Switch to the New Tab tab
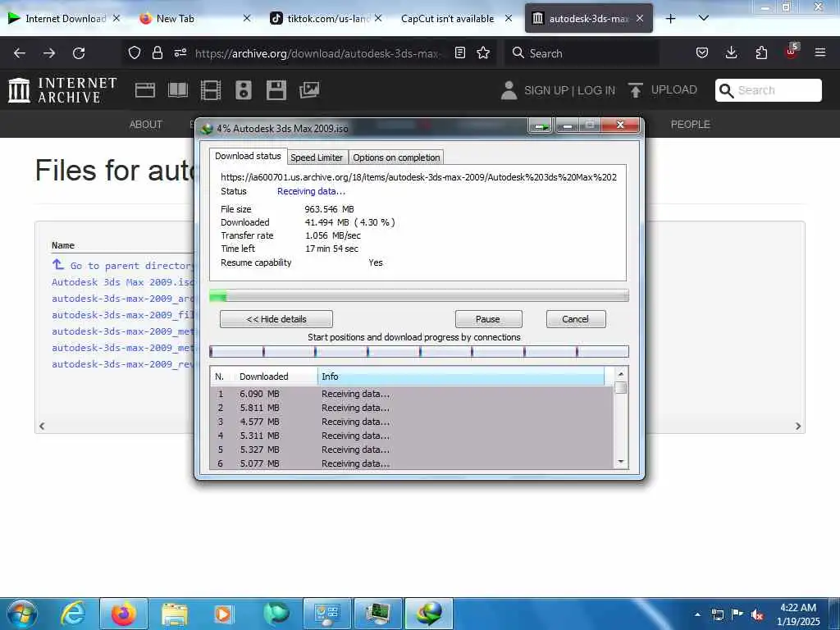This screenshot has height=630, width=840. click(176, 19)
